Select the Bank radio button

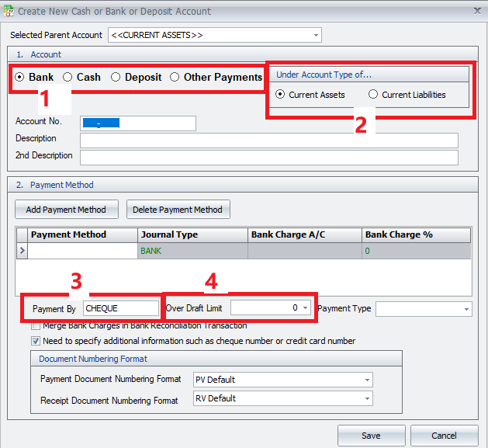pos(20,78)
